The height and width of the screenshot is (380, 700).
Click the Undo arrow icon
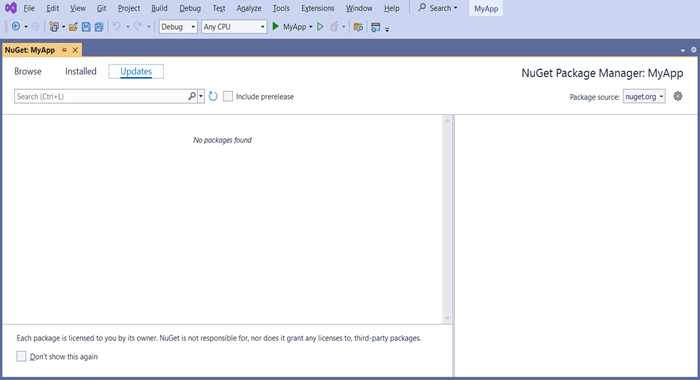pyautogui.click(x=117, y=27)
